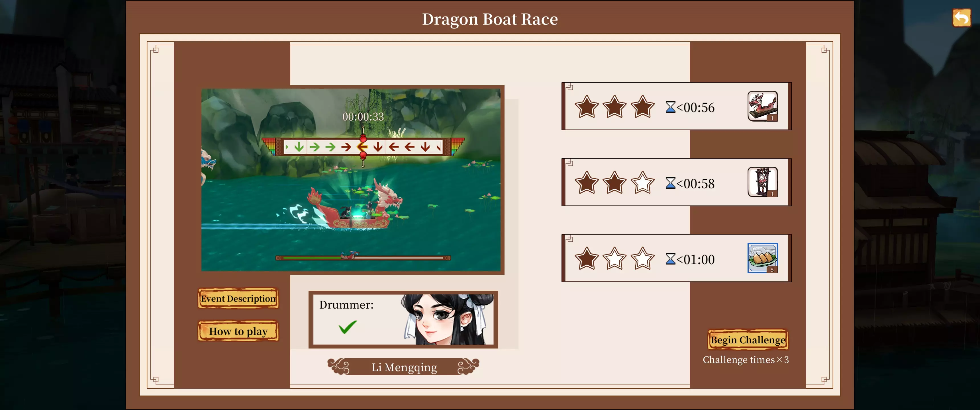Image resolution: width=980 pixels, height=410 pixels.
Task: Click hourglass icon beside <00:56
Action: click(x=670, y=107)
